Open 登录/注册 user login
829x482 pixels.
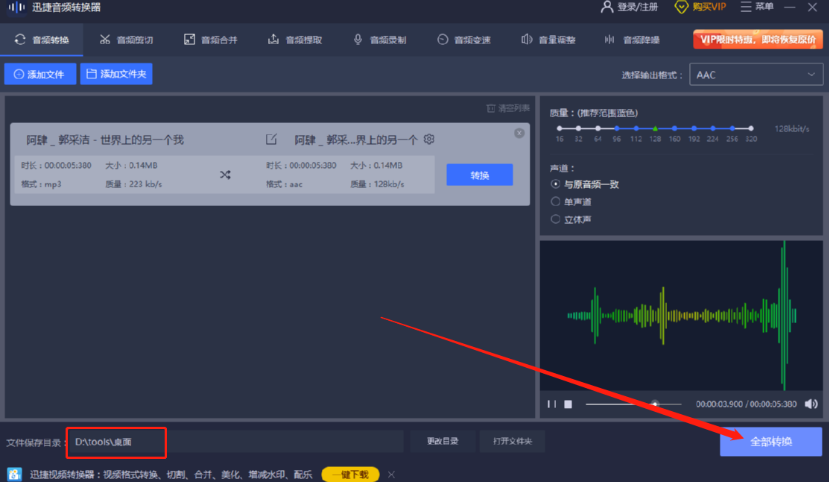point(629,7)
